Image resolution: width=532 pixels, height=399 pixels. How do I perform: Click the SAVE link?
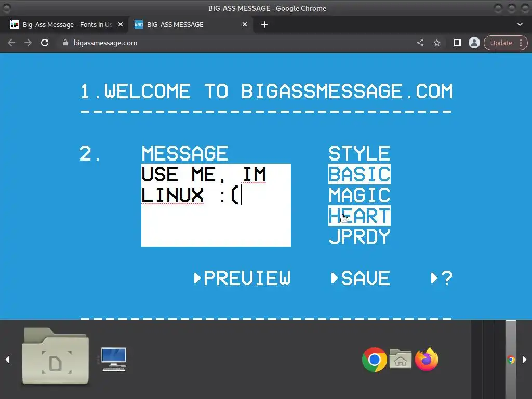pos(361,278)
